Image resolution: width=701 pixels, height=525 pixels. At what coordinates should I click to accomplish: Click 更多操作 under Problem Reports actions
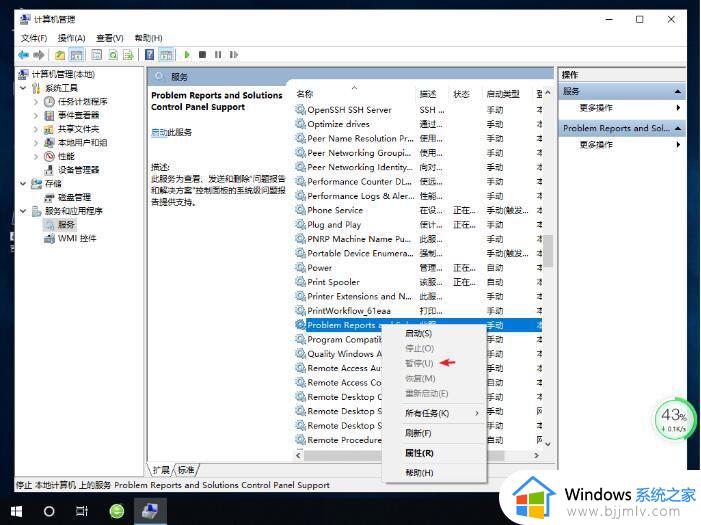pyautogui.click(x=596, y=144)
